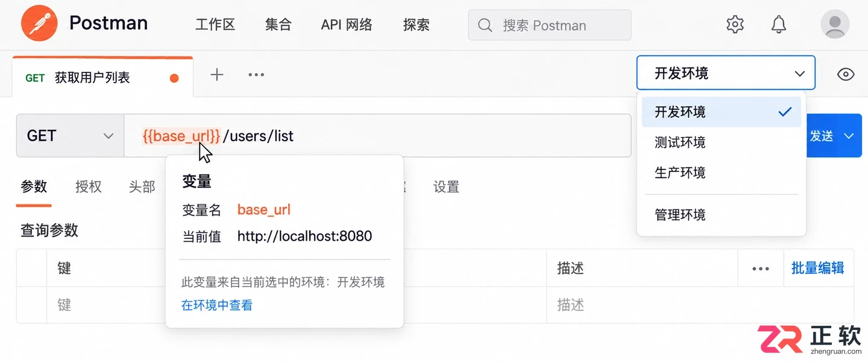Open the 工作区 menu
The height and width of the screenshot is (362, 868).
point(215,25)
